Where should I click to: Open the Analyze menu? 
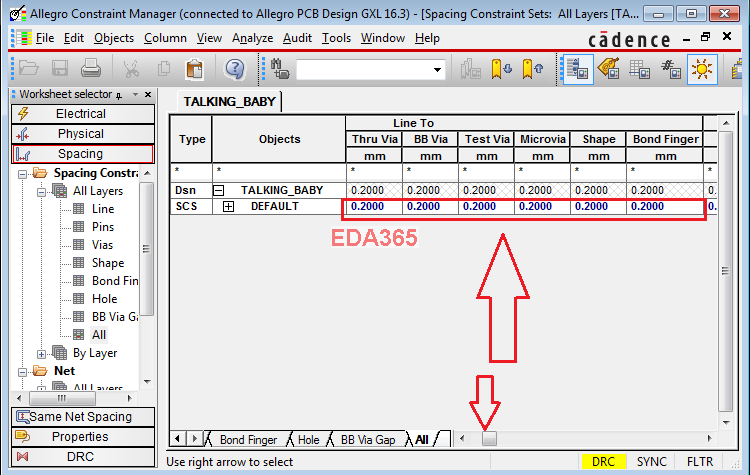253,38
